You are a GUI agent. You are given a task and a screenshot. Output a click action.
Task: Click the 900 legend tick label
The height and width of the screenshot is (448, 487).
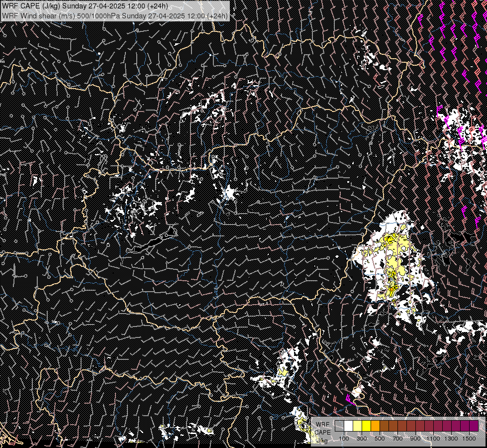(x=415, y=439)
